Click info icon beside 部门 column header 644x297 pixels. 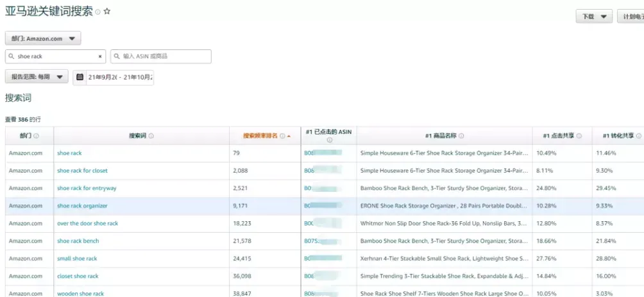[36, 136]
